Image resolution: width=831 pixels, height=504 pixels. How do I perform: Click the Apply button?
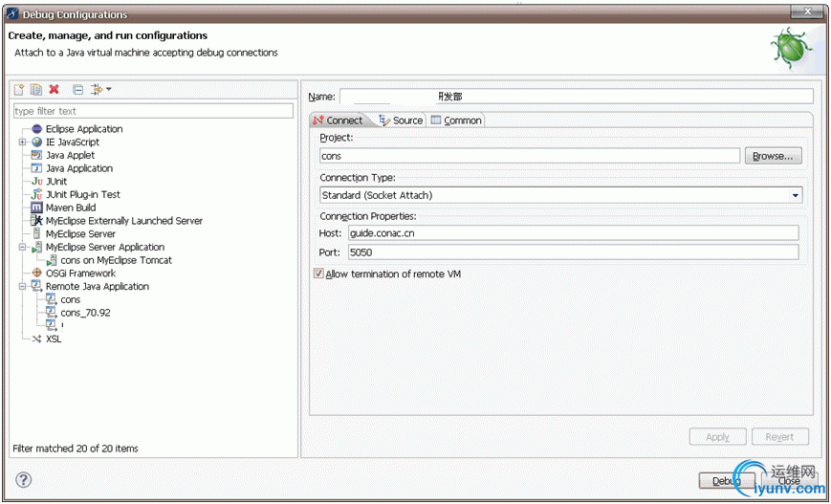(717, 437)
